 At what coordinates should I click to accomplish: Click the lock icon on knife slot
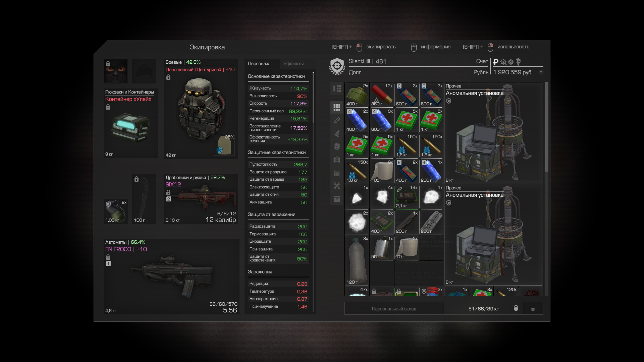coord(137,179)
